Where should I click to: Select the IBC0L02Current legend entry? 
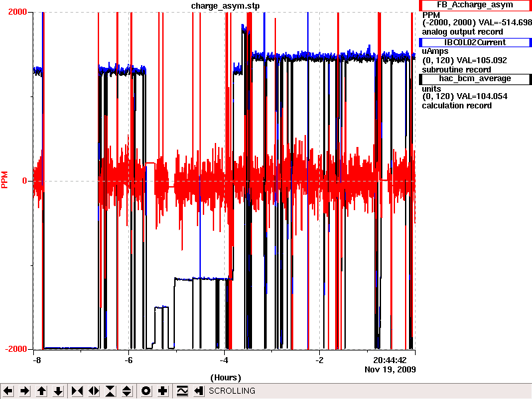point(475,43)
